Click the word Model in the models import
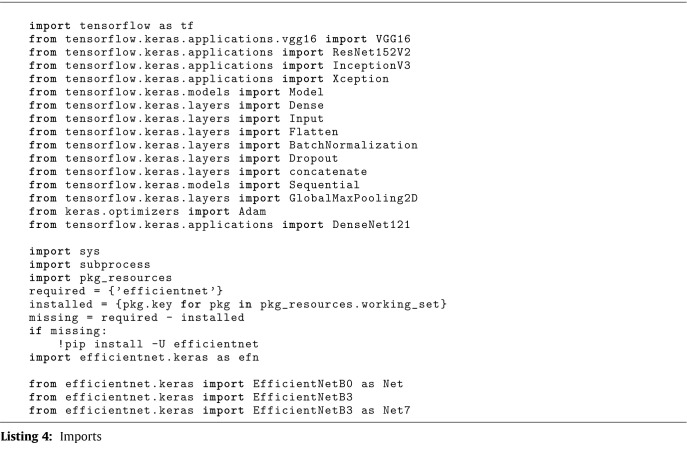 [x=306, y=92]
